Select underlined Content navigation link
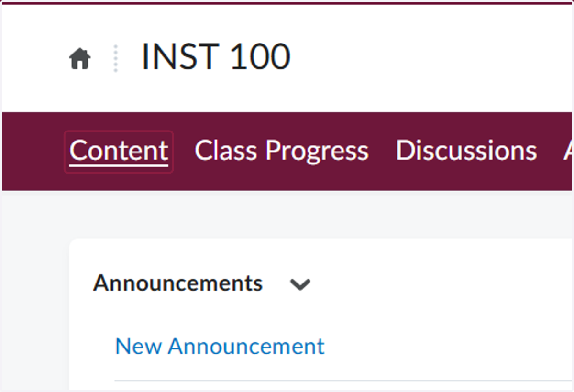 pyautogui.click(x=119, y=152)
